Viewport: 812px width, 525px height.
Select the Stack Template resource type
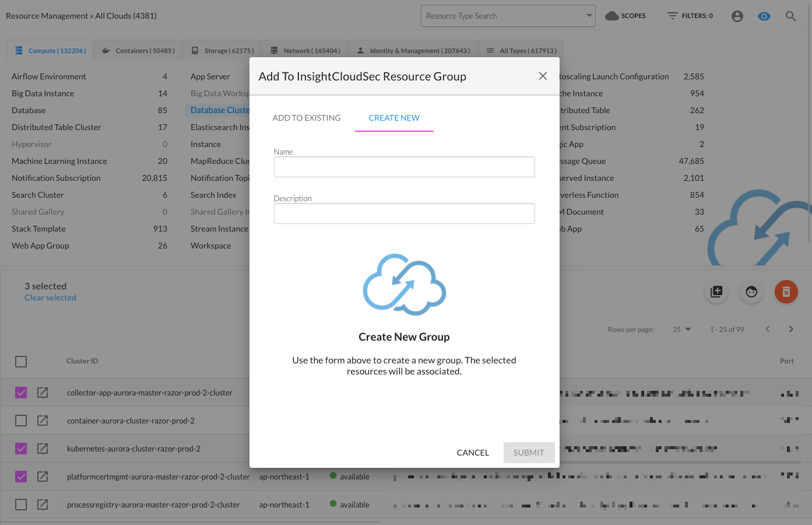pyautogui.click(x=38, y=229)
